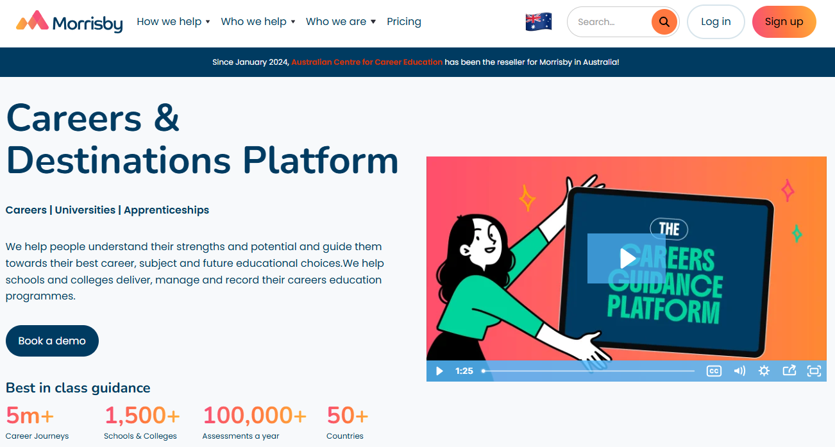Click the Careers & Destinations Platform heading
The height and width of the screenshot is (447, 835).
[202, 139]
